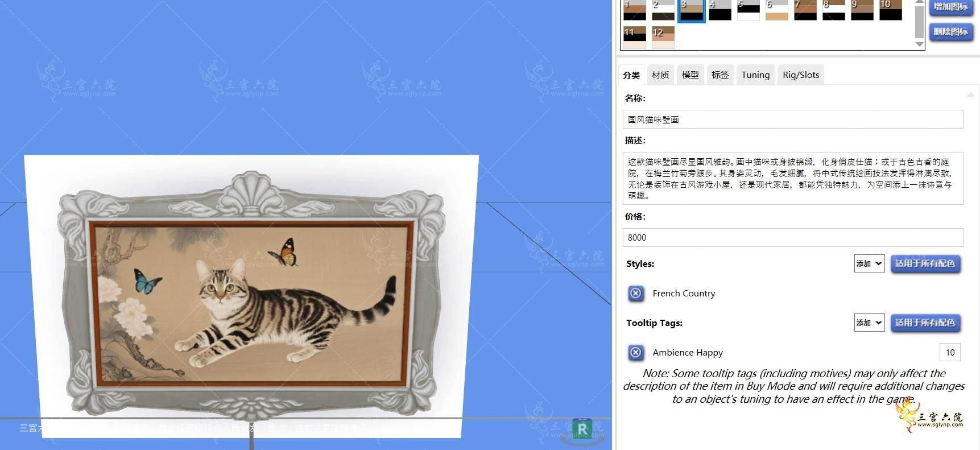Click the Ambience Happy value field
980x450 pixels.
950,353
